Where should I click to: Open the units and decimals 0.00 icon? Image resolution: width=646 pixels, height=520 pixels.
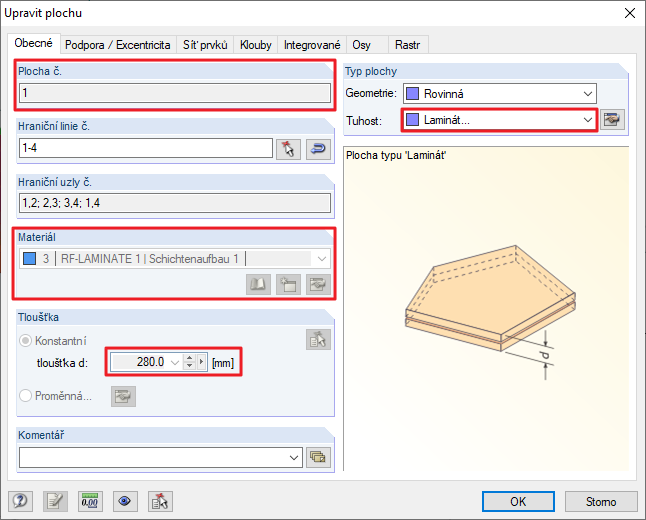[90, 501]
